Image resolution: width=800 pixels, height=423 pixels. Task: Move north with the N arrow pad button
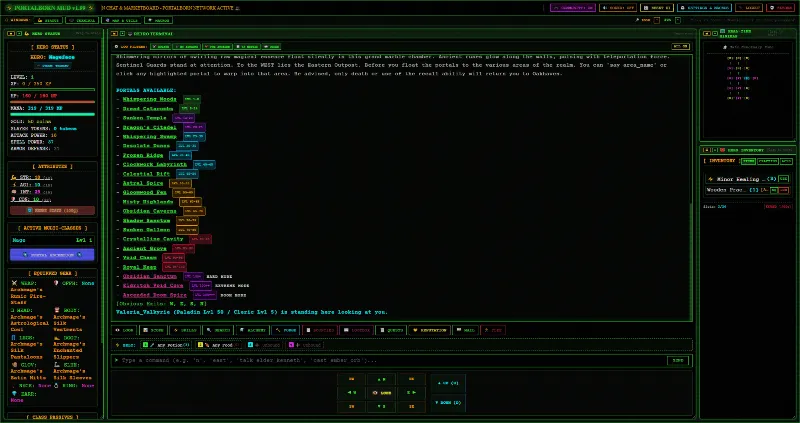[381, 380]
